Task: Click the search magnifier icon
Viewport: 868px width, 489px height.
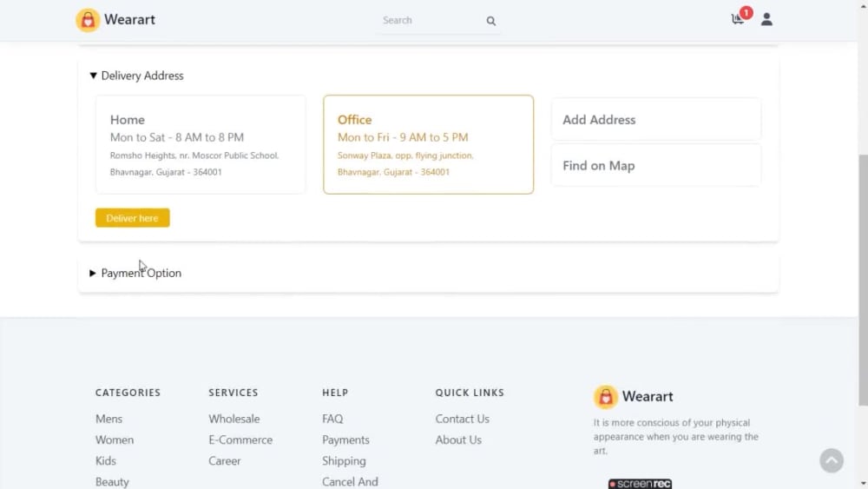Action: click(491, 21)
